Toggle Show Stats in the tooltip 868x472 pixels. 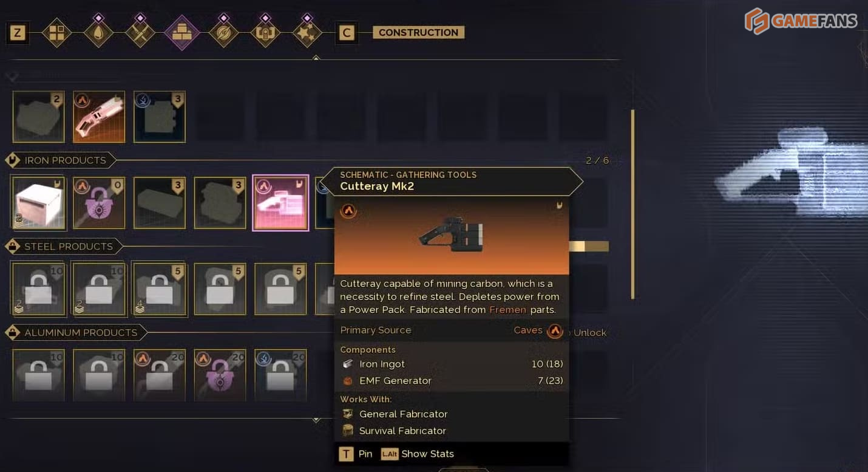pos(418,454)
